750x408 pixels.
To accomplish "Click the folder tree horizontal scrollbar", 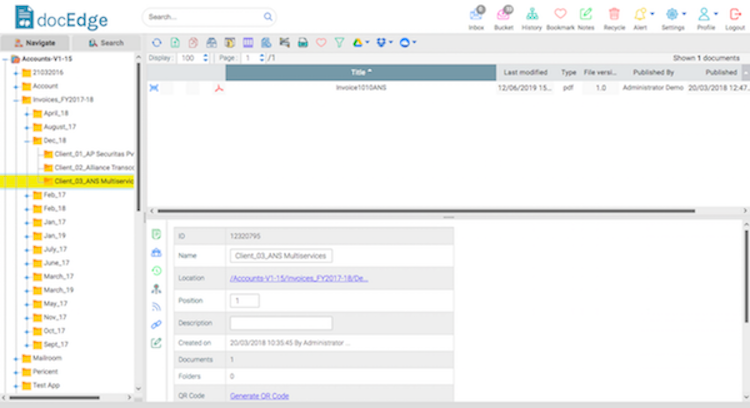I will click(x=55, y=397).
